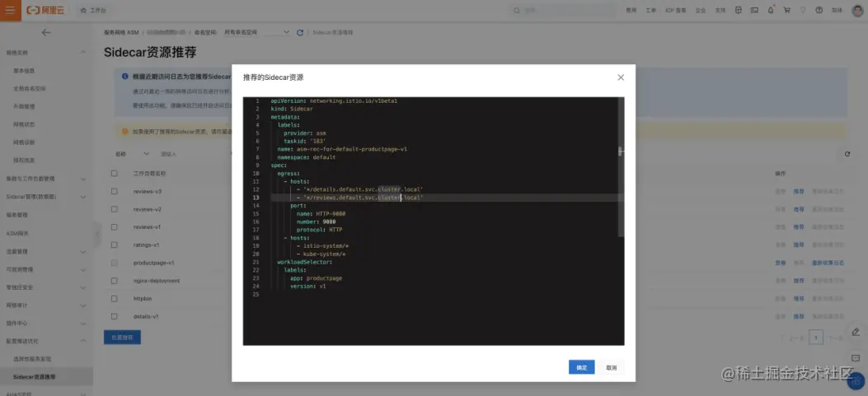868x396 pixels.
Task: Open 网格诊断 in the sidebar
Action: (x=25, y=142)
